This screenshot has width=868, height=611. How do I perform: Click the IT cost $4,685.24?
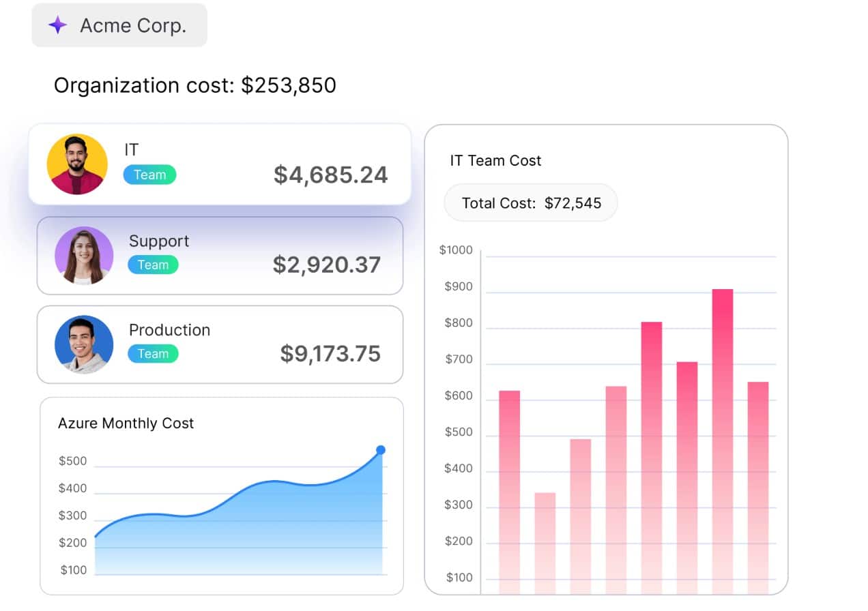click(x=331, y=175)
